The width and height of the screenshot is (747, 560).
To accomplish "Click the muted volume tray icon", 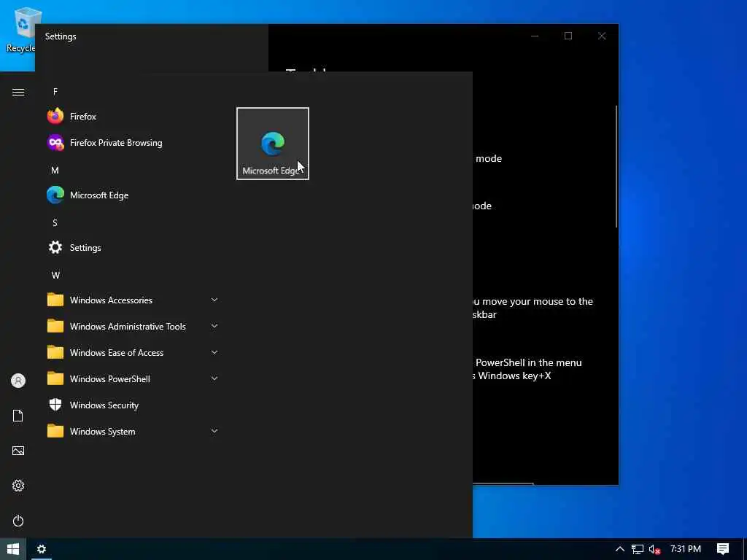I will 654,550.
